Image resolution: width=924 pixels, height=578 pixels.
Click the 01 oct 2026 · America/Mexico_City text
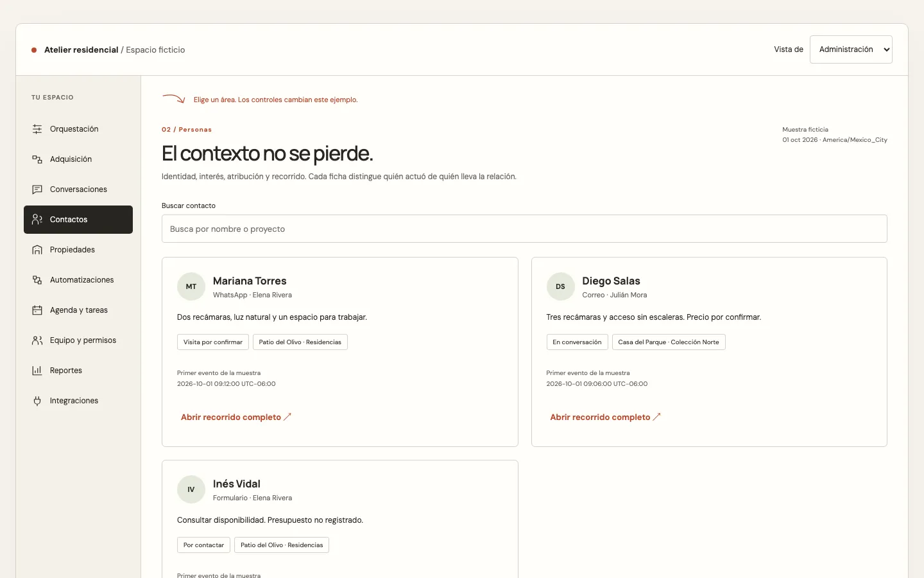point(835,140)
